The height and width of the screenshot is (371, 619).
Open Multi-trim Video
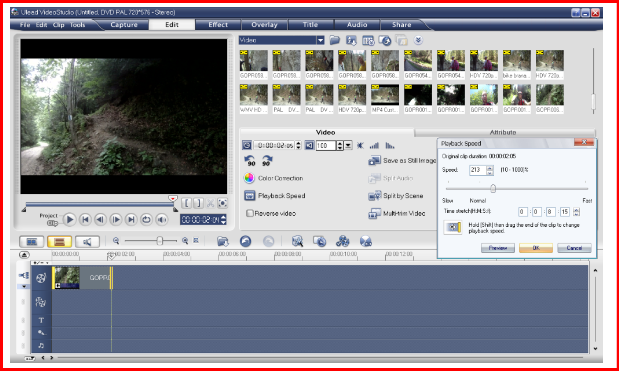tap(397, 214)
